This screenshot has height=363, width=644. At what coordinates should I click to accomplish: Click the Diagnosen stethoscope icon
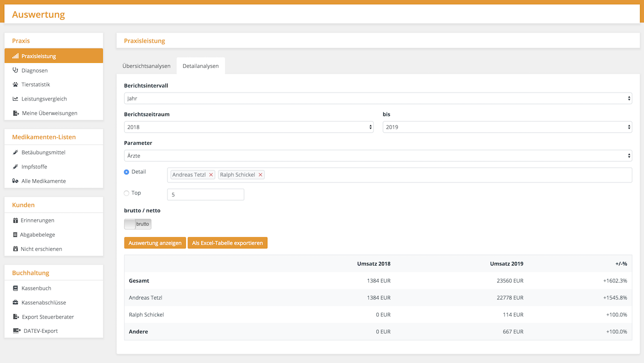pyautogui.click(x=15, y=70)
